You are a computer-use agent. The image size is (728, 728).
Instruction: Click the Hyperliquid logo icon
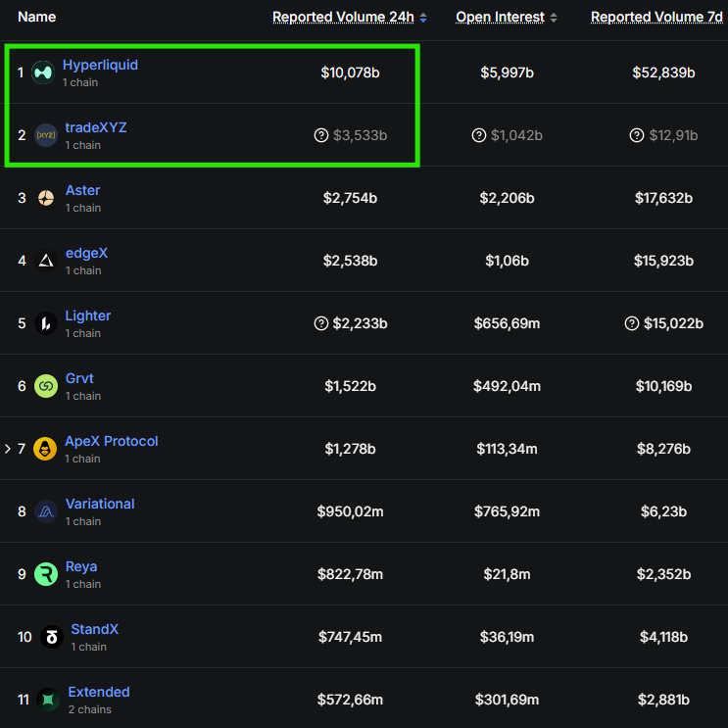coord(43,73)
